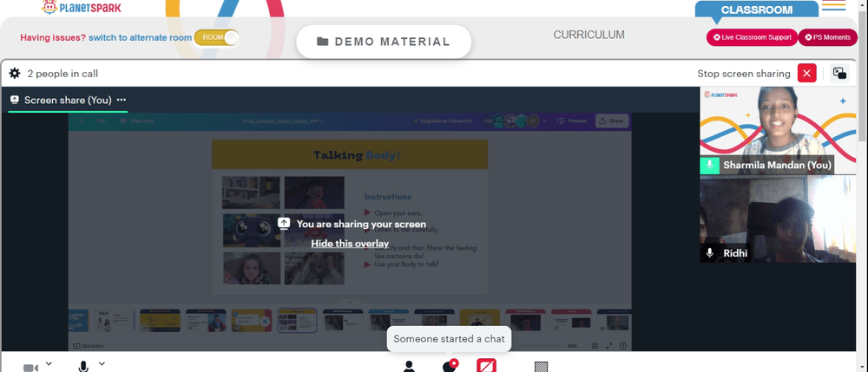Stop screen sharing with red X
868x372 pixels.
click(x=806, y=74)
